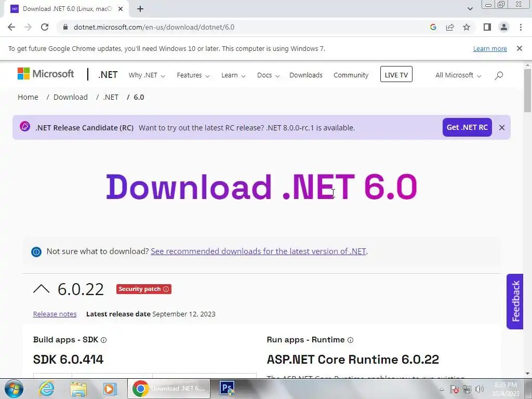532x399 pixels.
Task: Bookmark this page with the star icon
Action: point(467,27)
